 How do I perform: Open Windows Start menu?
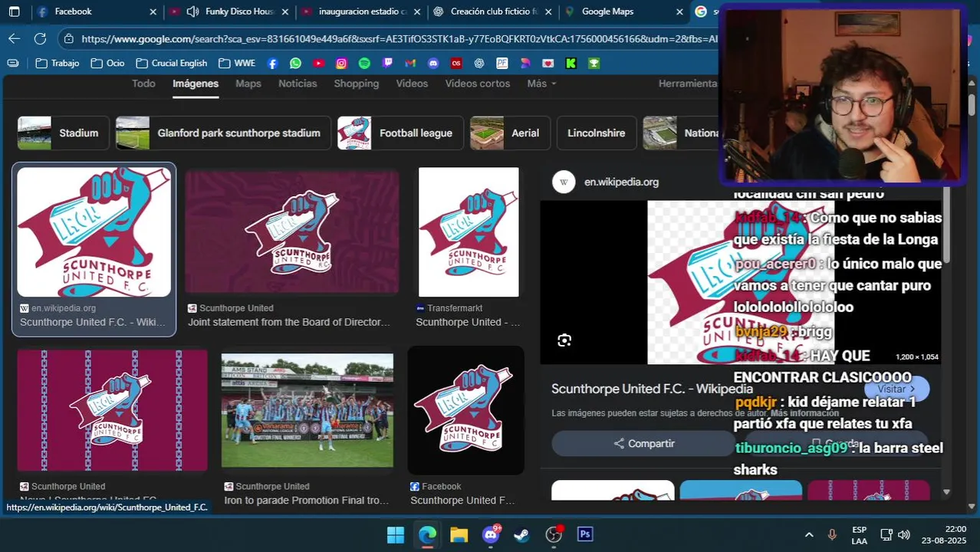pyautogui.click(x=396, y=534)
